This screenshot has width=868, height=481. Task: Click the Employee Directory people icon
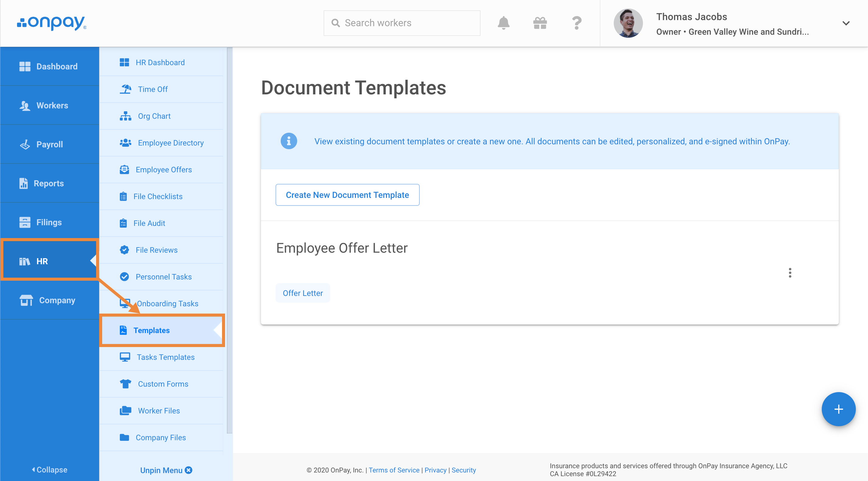point(125,143)
